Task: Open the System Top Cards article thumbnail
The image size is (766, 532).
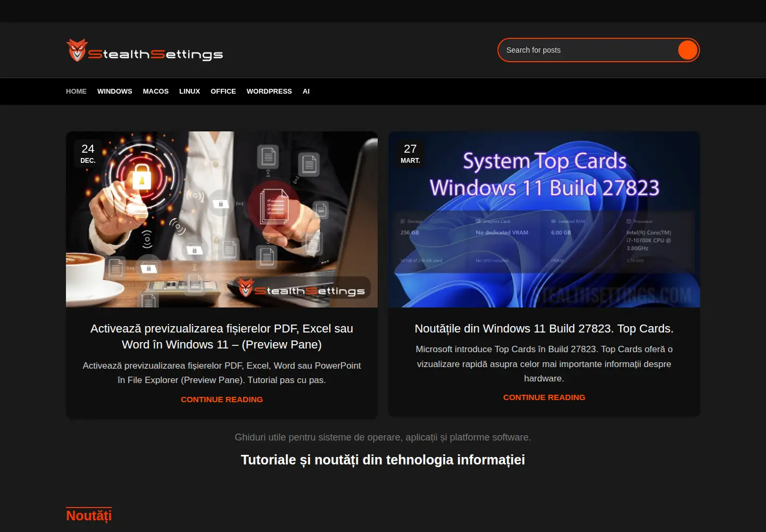Action: (544, 219)
